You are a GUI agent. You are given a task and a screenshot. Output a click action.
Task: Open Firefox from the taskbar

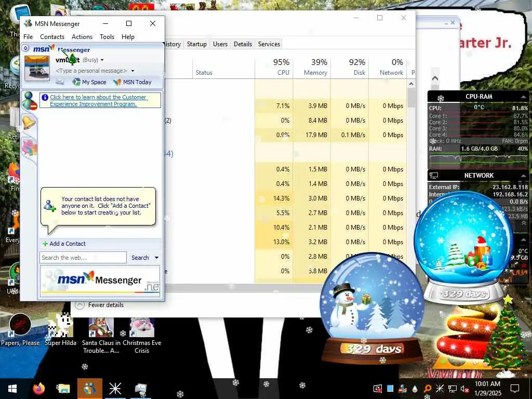[39, 389]
